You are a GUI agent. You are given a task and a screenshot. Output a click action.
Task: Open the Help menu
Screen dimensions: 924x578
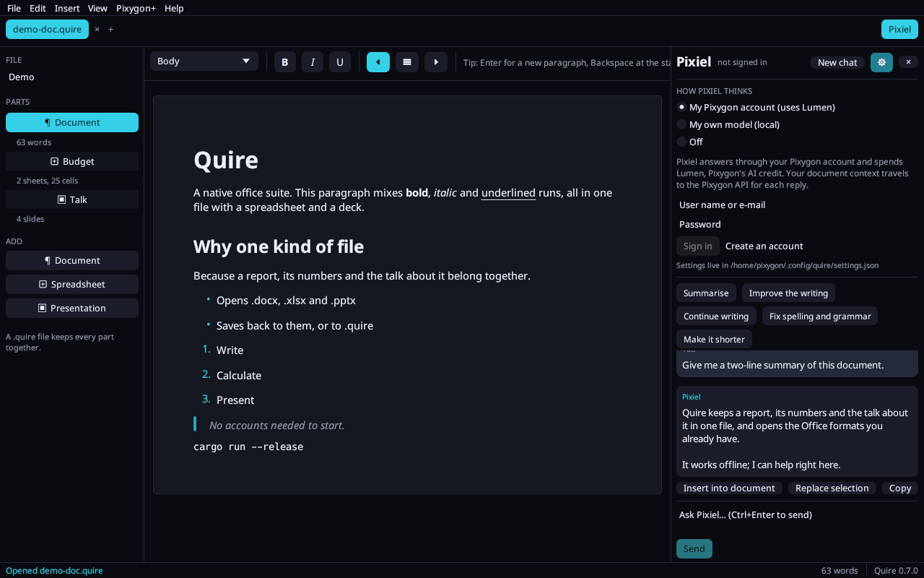click(174, 8)
